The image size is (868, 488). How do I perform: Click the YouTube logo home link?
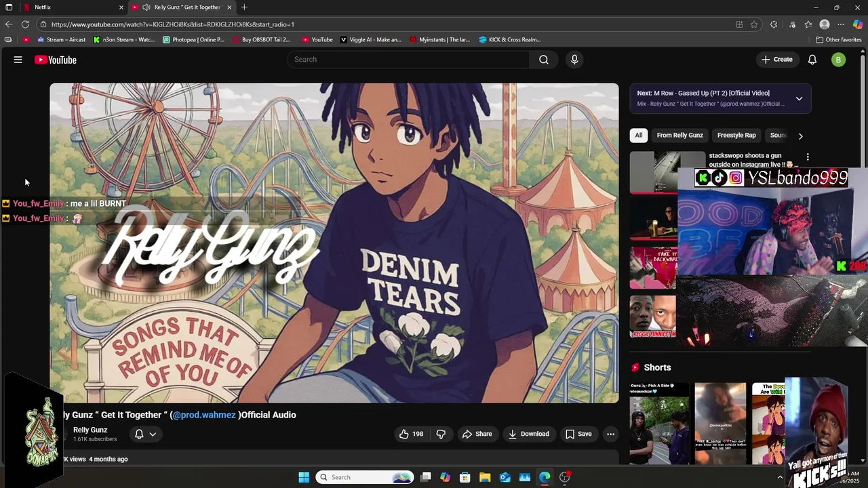tap(56, 60)
